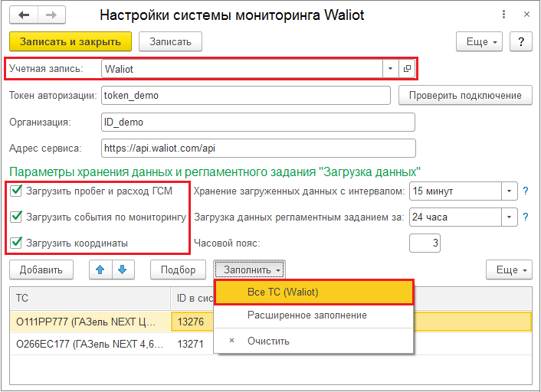Click Проверить подключение button
541x392 pixels.
[x=465, y=95]
